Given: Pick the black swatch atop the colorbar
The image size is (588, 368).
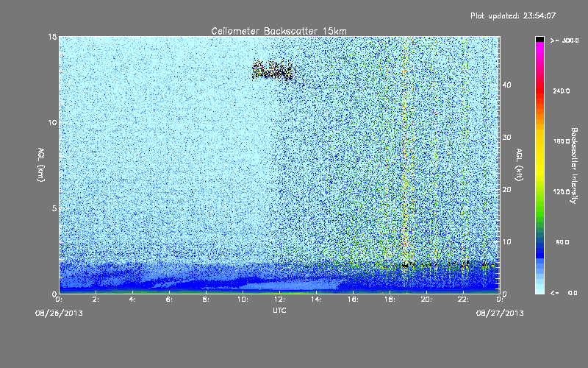Looking at the screenshot, I should [x=539, y=39].
